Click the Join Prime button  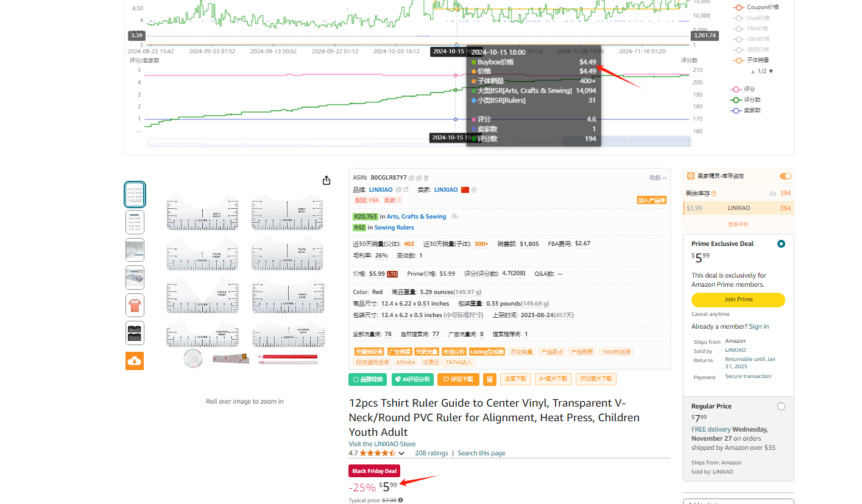738,299
